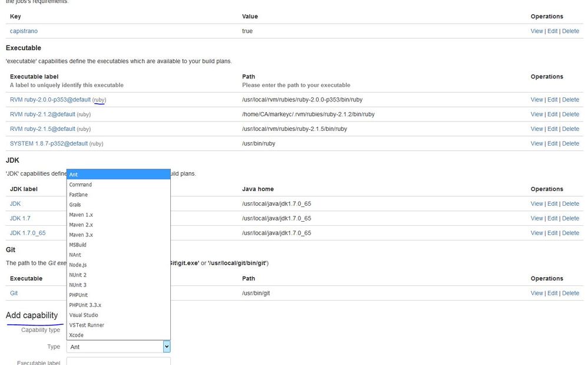The height and width of the screenshot is (365, 588).
Task: Open RVM ruby-2.1.5@default link
Action: pyautogui.click(x=42, y=129)
